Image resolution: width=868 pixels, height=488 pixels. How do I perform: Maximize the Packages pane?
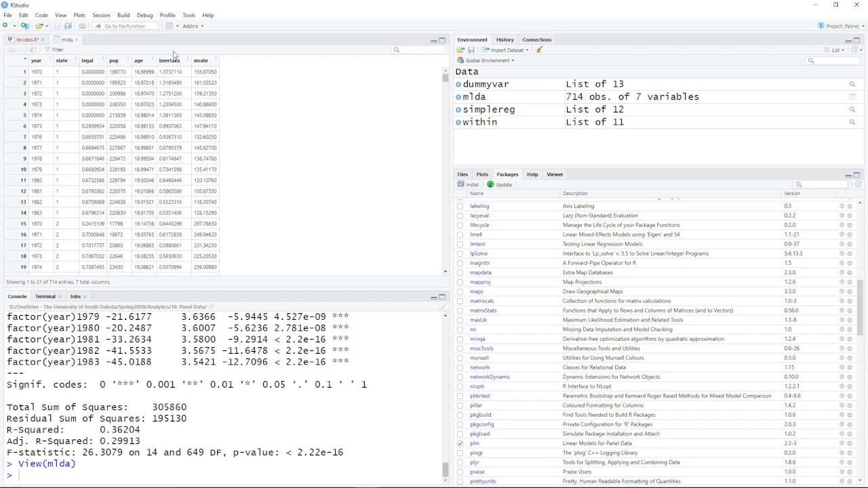(x=856, y=175)
